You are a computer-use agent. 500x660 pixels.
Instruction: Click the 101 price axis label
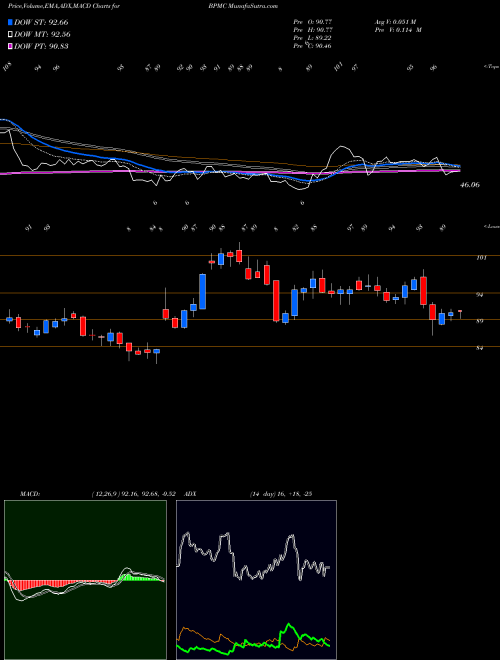pos(482,258)
